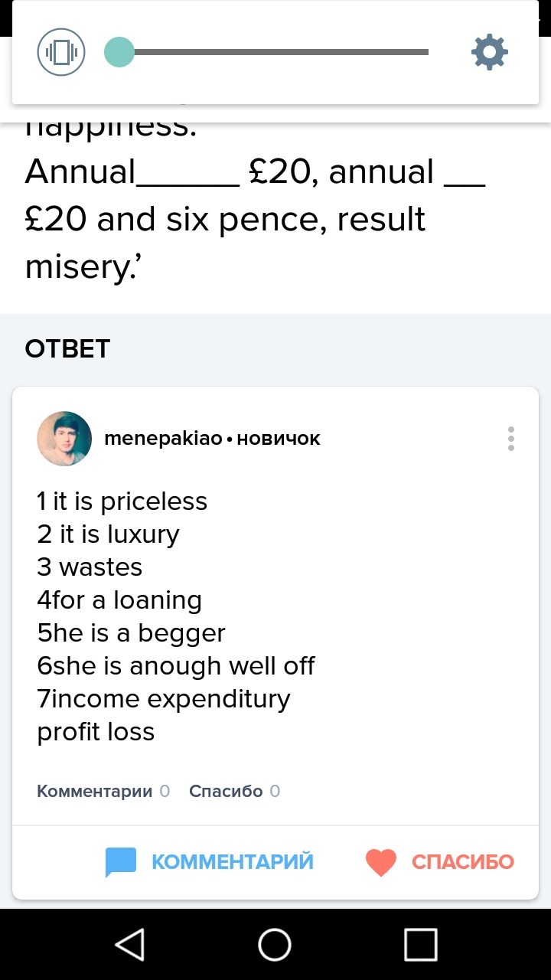Tap the blue comment bubble icon
Viewport: 551px width, 980px height.
tap(121, 862)
